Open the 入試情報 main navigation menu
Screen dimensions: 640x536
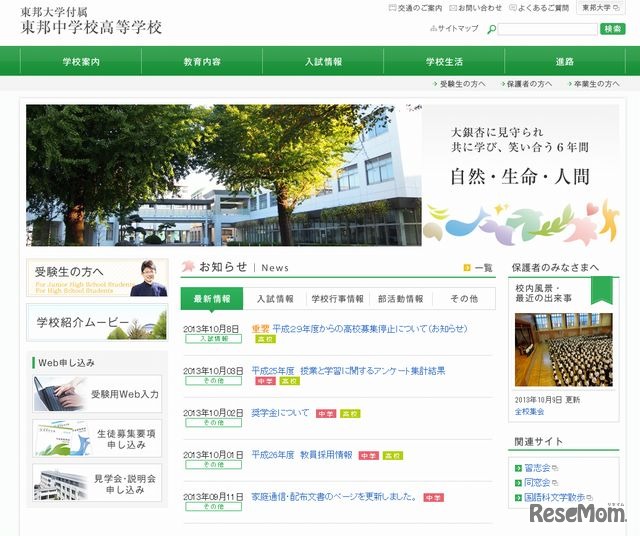pos(323,61)
